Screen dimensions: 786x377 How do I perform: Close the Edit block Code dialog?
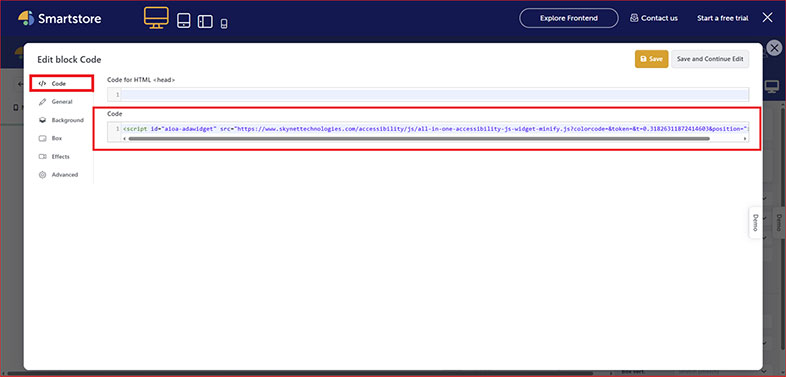coord(774,48)
